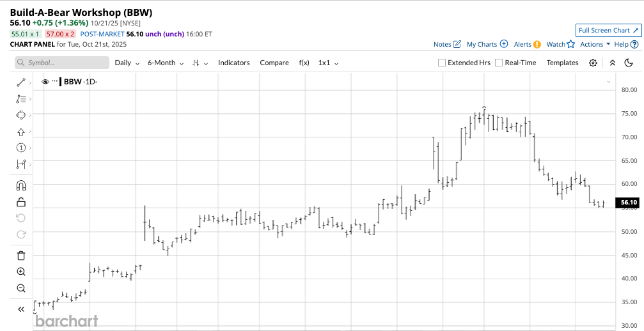This screenshot has width=644, height=331.
Task: Open the Templates menu
Action: 562,63
